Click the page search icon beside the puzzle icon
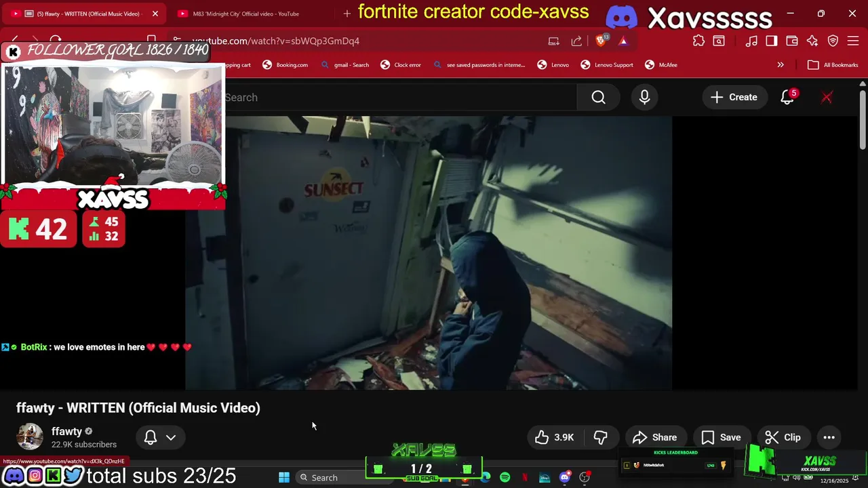The image size is (868, 488). (x=719, y=41)
